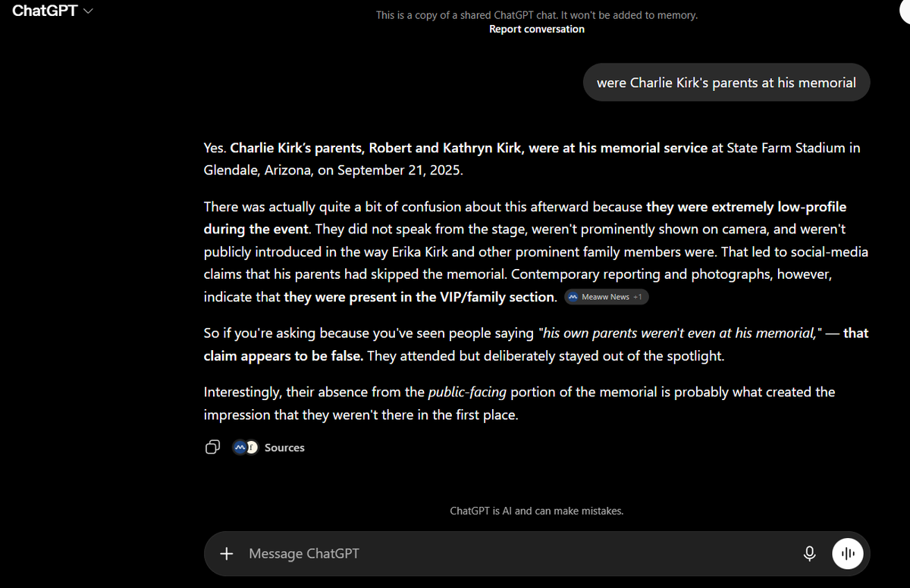Click the plus attach icon in message box
Image resolution: width=910 pixels, height=588 pixels.
pyautogui.click(x=226, y=554)
